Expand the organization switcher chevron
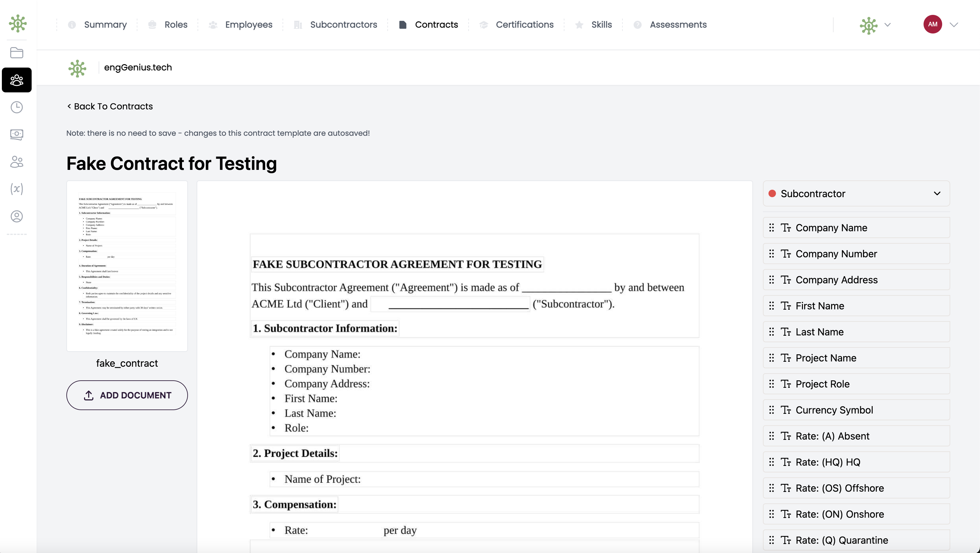This screenshot has width=980, height=553. coord(888,25)
